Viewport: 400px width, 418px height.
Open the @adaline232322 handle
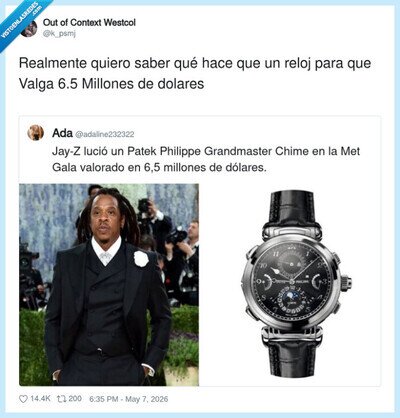[x=105, y=134]
